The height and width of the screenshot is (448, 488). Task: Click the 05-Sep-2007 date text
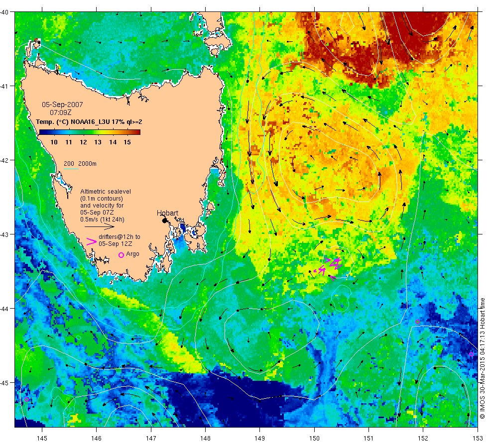coord(63,105)
